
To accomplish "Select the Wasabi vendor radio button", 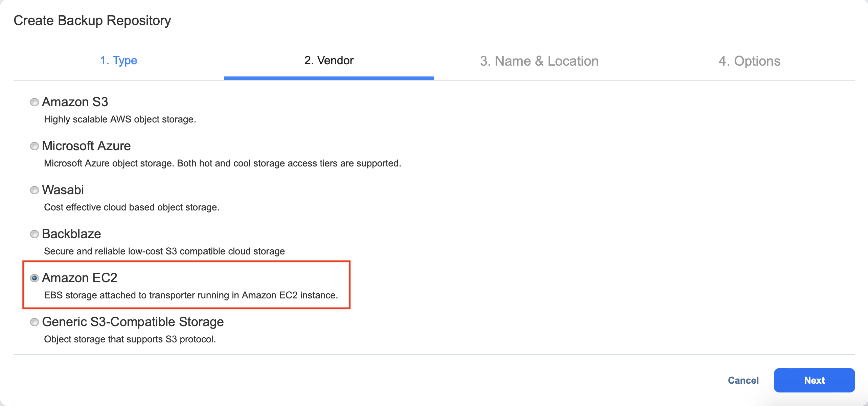I will click(35, 190).
